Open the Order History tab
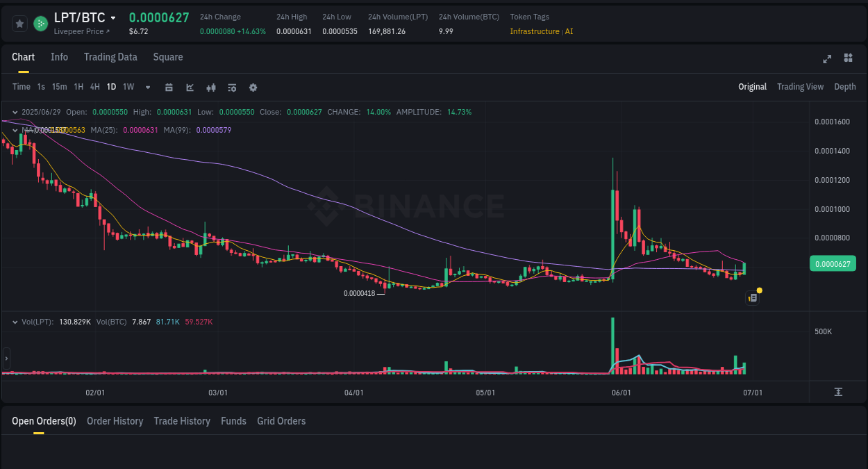 pos(115,421)
